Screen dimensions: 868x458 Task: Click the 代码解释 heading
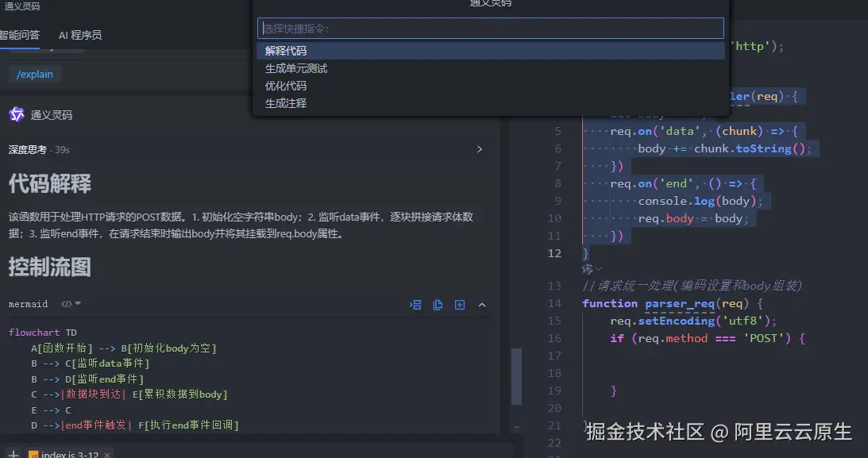[50, 183]
